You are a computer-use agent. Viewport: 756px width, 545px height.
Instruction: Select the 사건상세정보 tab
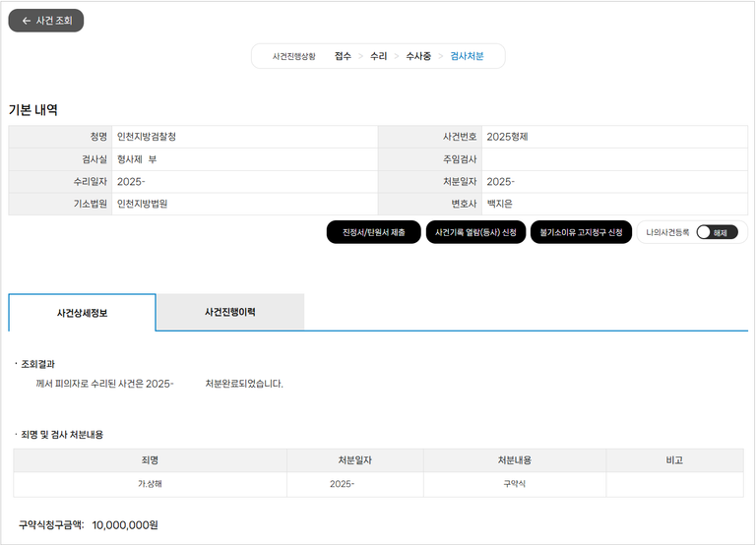click(x=82, y=313)
